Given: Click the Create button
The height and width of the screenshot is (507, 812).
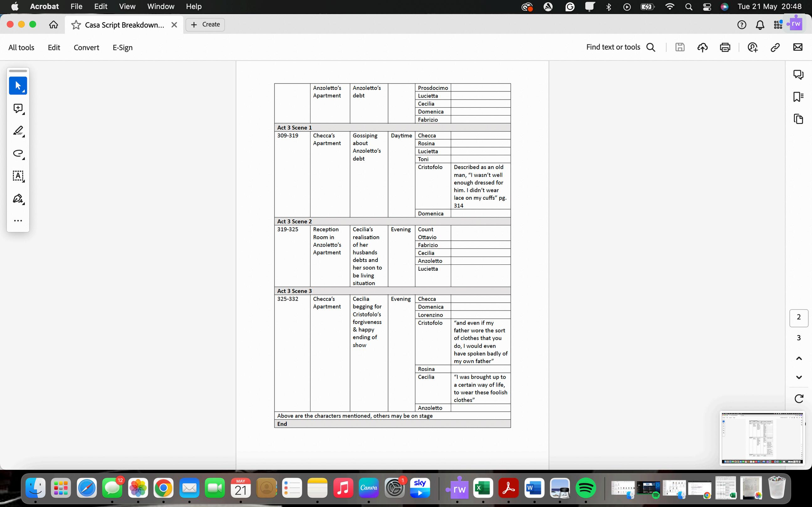Looking at the screenshot, I should coord(205,24).
